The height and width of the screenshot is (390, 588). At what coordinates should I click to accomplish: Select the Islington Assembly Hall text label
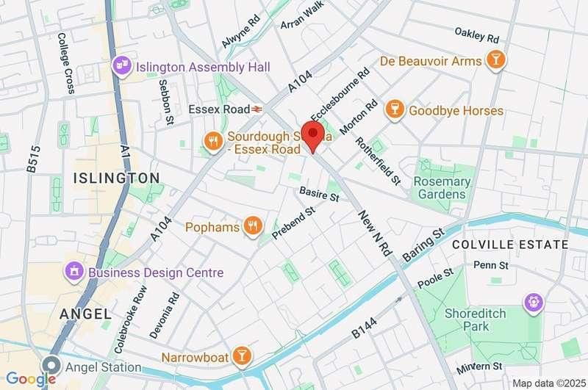(203, 68)
